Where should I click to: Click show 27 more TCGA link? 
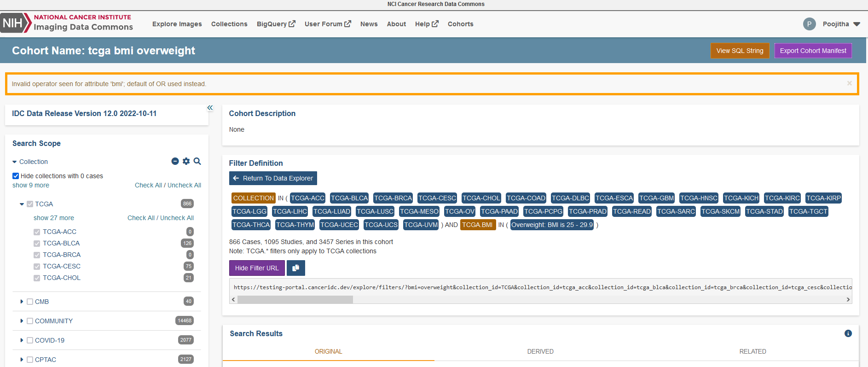[x=54, y=218]
